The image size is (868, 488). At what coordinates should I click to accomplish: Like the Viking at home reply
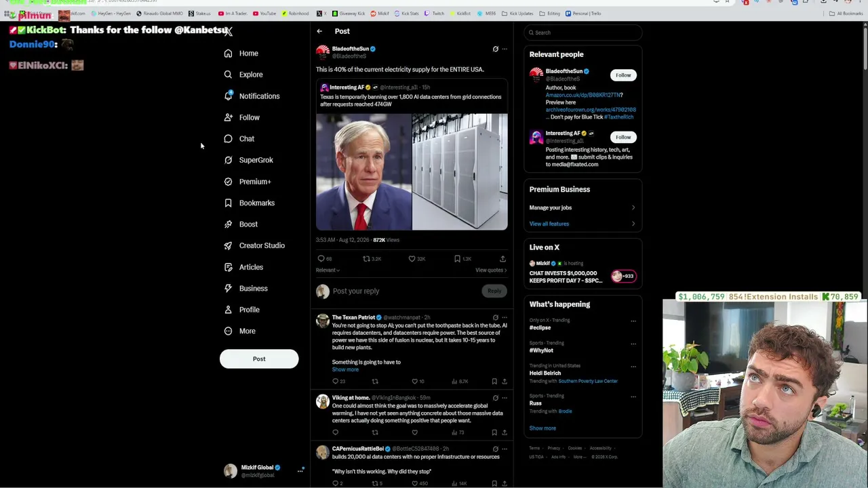415,432
